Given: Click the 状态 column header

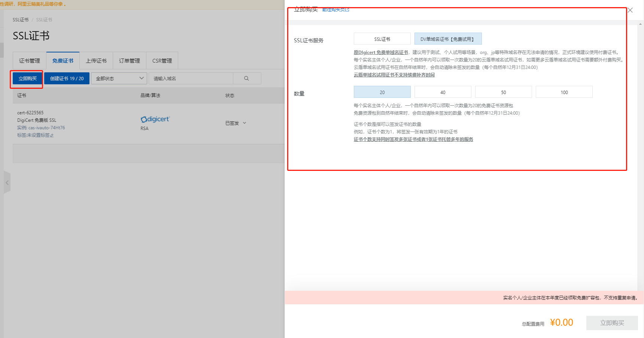Looking at the screenshot, I should [x=230, y=96].
